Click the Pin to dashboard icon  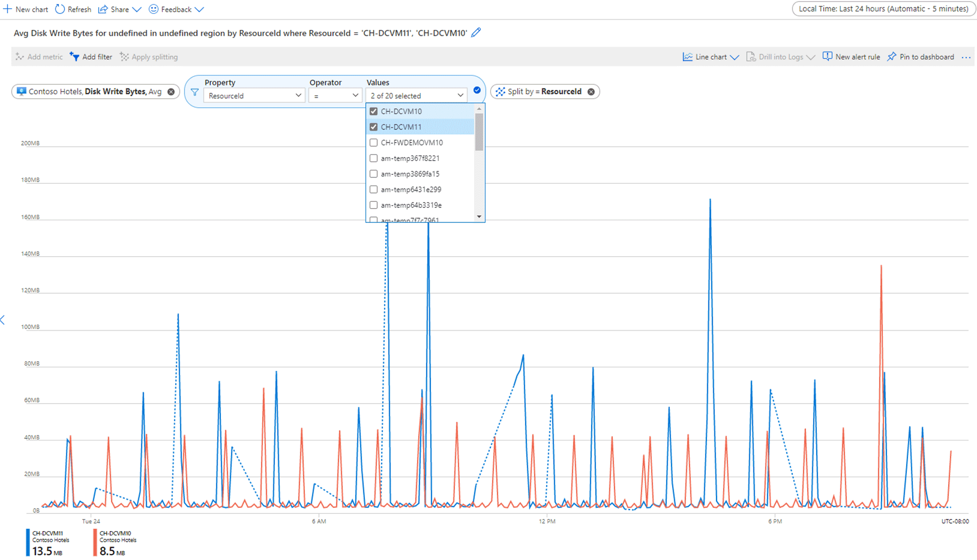point(892,57)
